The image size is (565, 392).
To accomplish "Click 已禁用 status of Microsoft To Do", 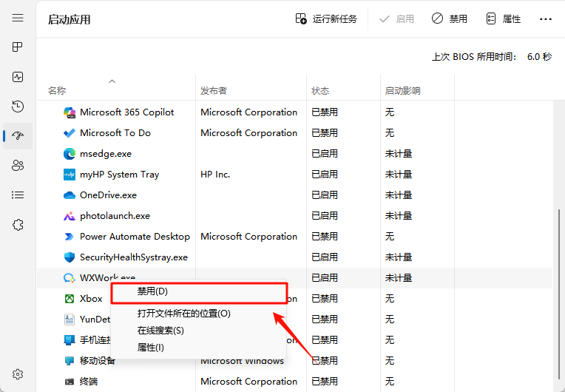I will [325, 133].
